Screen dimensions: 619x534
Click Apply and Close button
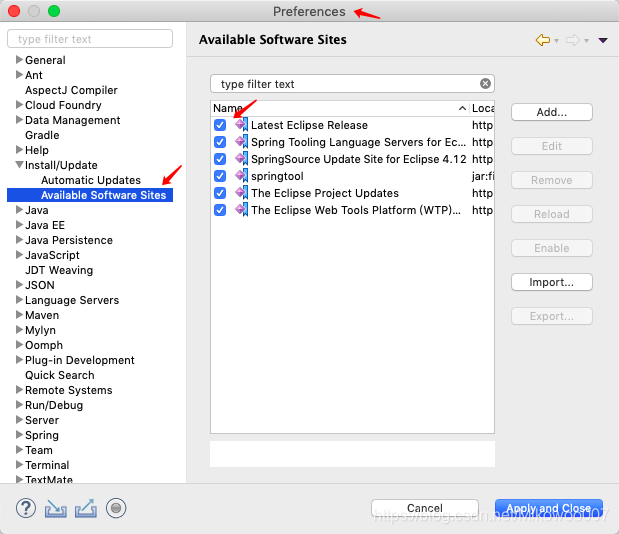point(549,508)
